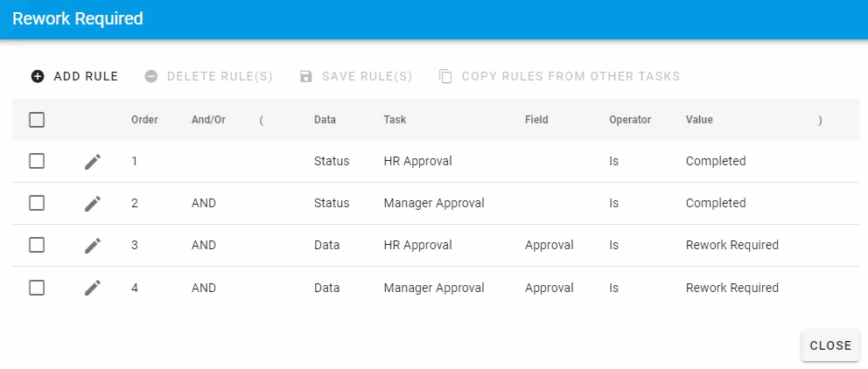Click the Copy Rules From Other Tasks icon
This screenshot has width=868, height=369.
point(445,76)
